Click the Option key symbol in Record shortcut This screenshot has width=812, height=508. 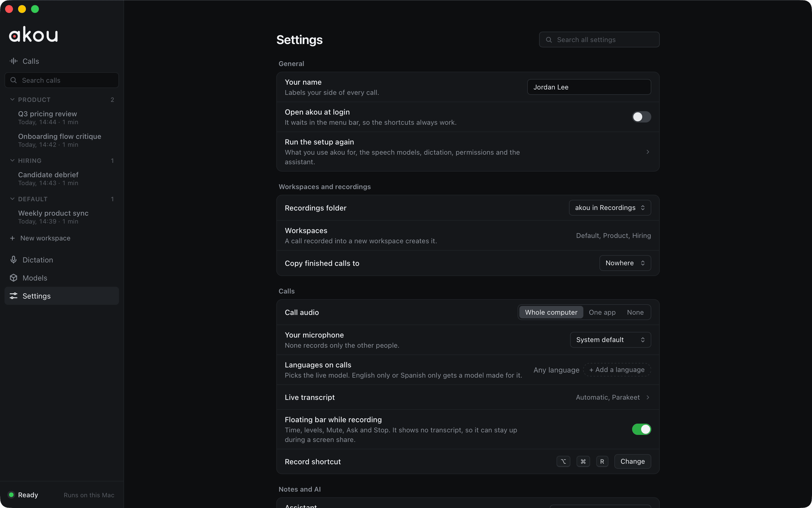563,461
